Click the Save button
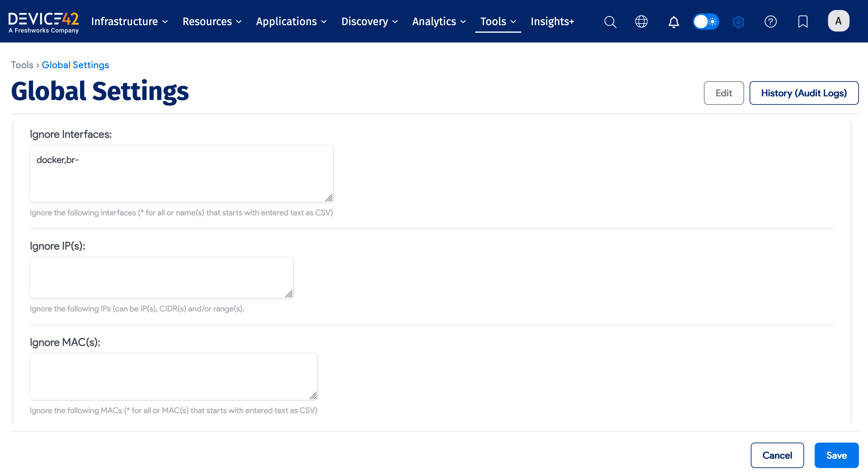The height and width of the screenshot is (475, 868). pyautogui.click(x=836, y=455)
